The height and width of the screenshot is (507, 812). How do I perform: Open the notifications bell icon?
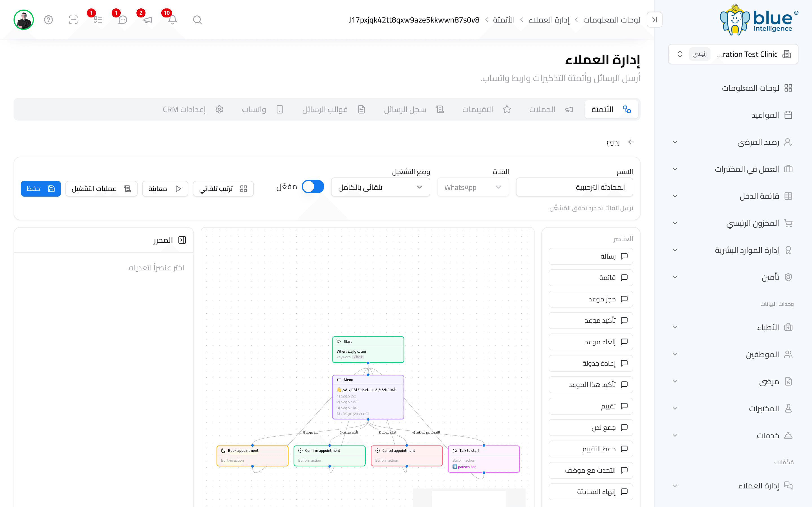coord(173,20)
